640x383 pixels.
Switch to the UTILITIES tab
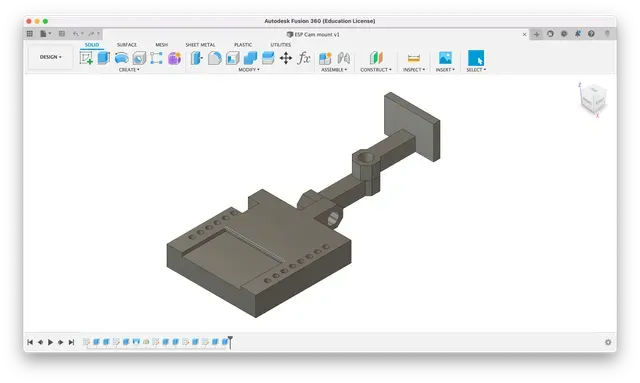(x=281, y=45)
